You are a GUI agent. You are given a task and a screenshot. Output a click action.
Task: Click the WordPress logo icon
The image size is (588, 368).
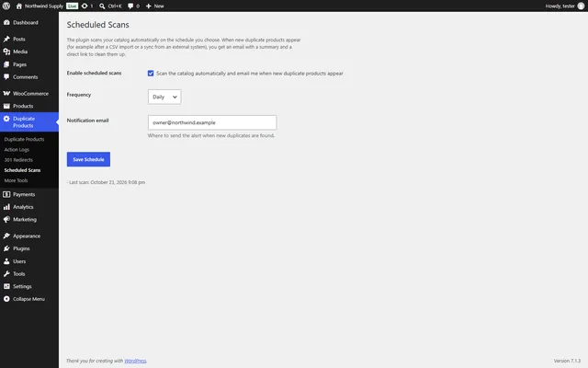coord(6,6)
